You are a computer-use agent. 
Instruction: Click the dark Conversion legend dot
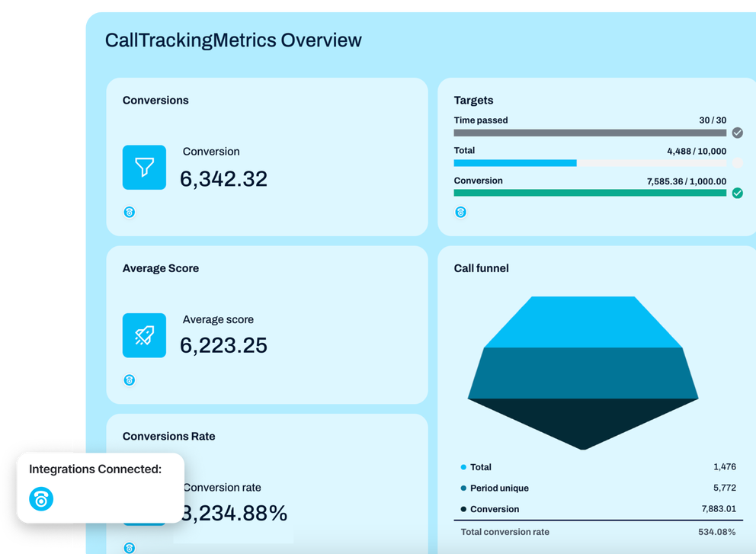[x=463, y=509]
